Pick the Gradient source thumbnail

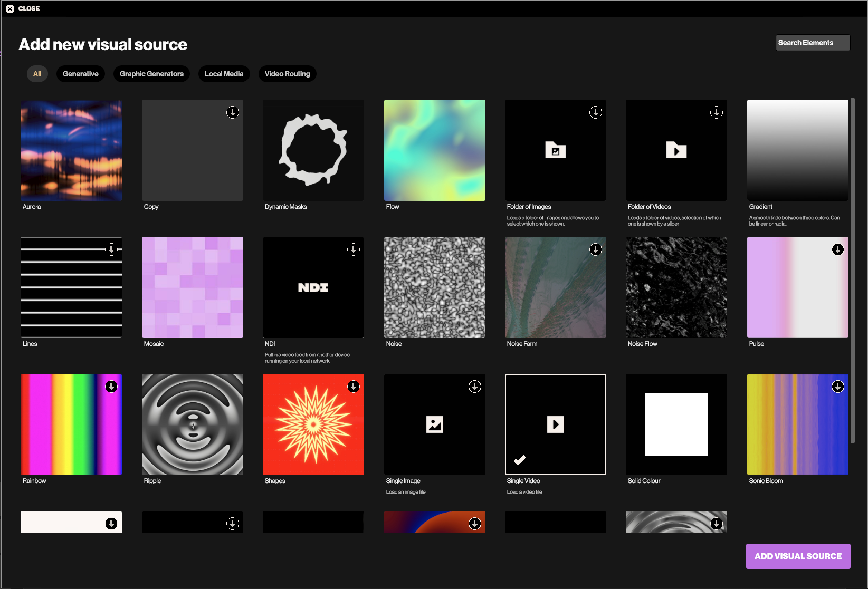pyautogui.click(x=798, y=150)
